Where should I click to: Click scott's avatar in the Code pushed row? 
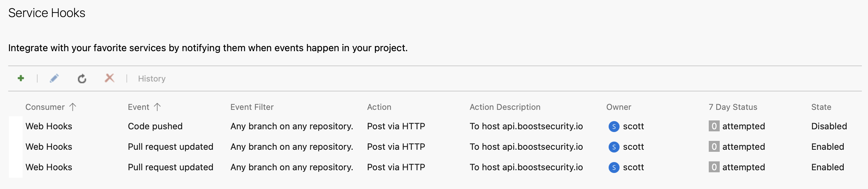click(614, 127)
